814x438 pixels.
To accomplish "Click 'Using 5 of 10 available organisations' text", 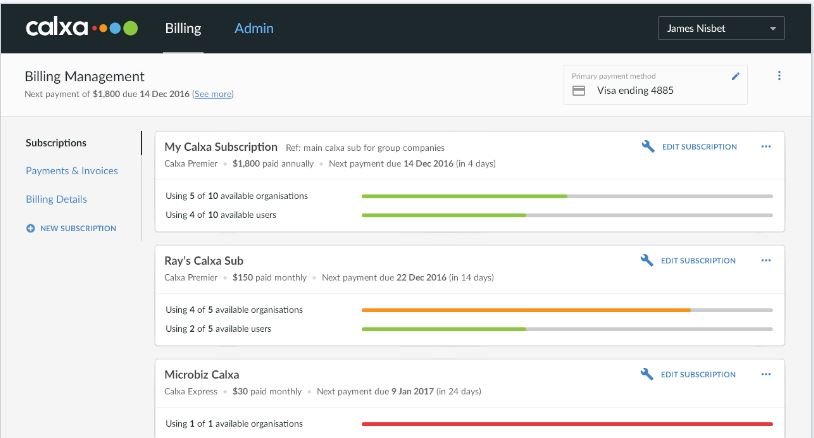I will [236, 196].
